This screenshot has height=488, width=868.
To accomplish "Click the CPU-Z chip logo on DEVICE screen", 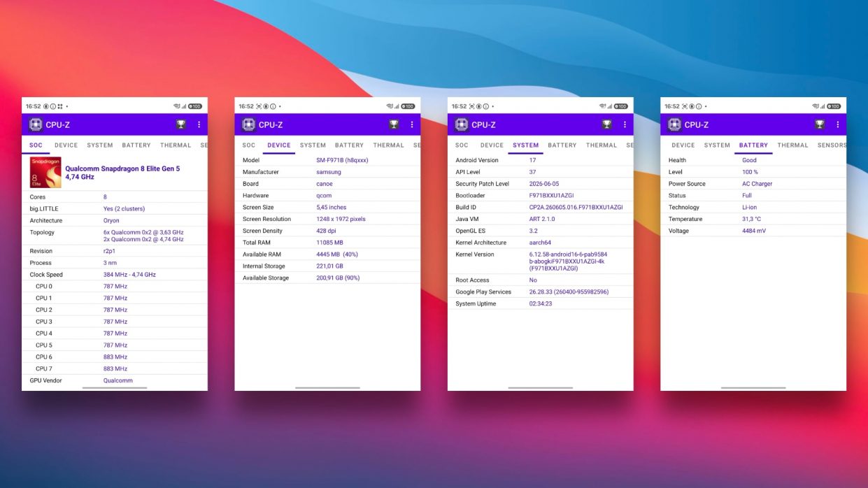I will 248,124.
